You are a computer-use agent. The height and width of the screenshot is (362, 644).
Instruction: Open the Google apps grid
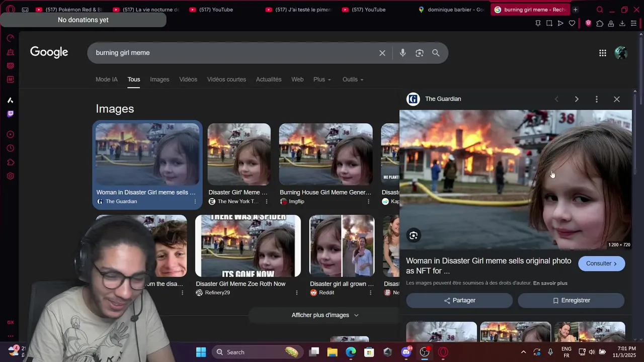point(603,53)
